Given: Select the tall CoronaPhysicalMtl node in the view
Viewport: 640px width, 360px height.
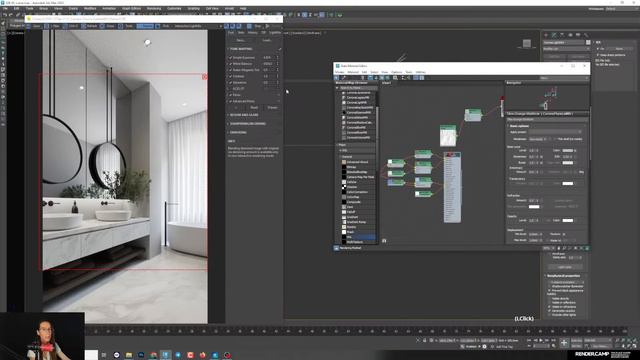Looking at the screenshot, I should 452,187.
